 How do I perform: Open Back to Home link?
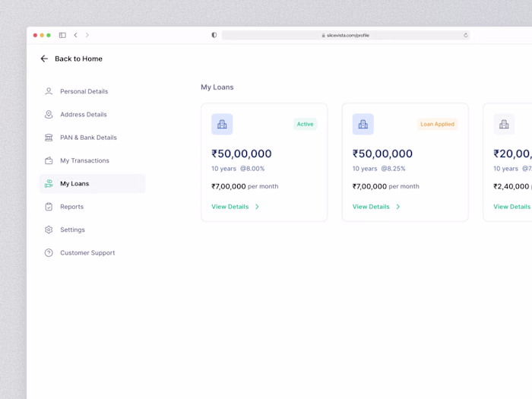click(78, 59)
